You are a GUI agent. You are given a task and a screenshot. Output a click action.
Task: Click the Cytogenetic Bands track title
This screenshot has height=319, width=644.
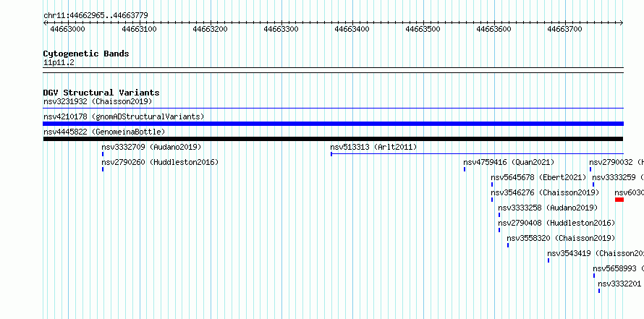click(x=86, y=54)
